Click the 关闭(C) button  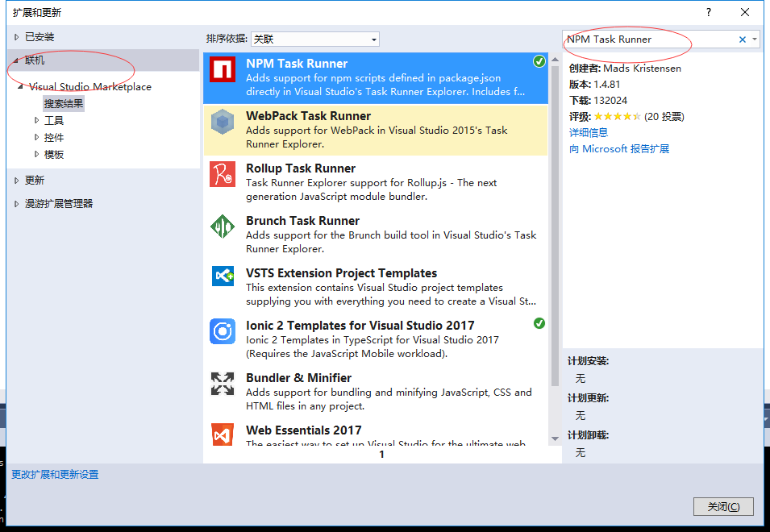click(x=723, y=506)
